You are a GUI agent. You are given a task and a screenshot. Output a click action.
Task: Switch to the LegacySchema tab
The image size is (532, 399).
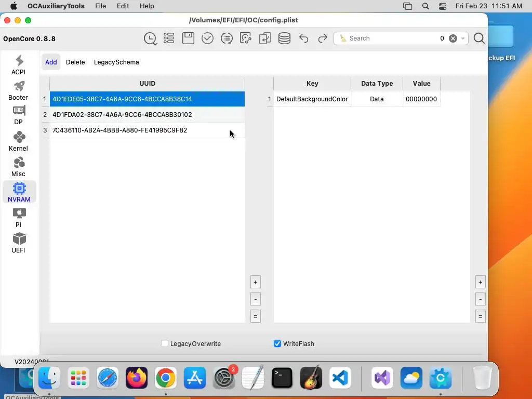point(116,62)
